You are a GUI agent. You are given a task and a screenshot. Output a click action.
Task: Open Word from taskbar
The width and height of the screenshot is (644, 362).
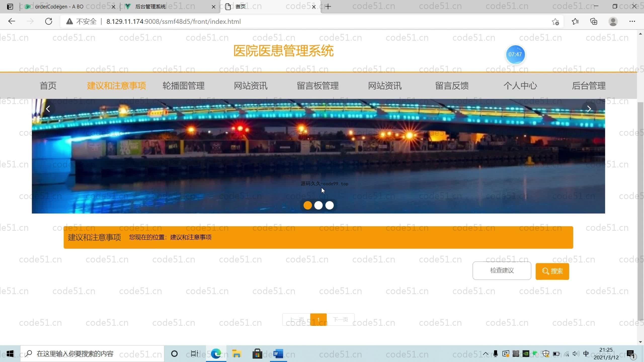coord(278,354)
